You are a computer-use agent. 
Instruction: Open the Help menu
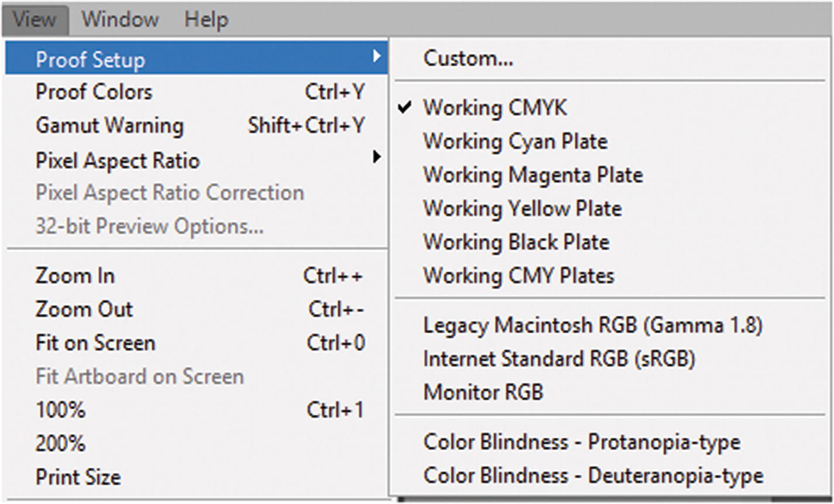(x=206, y=19)
